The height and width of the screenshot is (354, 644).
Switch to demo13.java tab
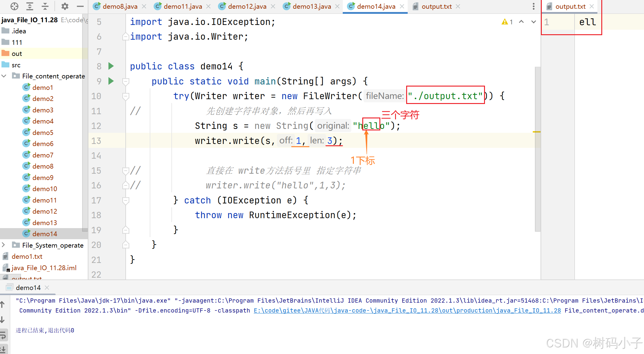(311, 6)
